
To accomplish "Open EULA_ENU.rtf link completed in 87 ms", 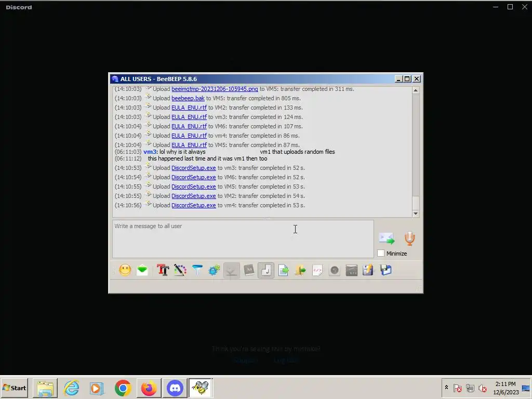I will coord(189,145).
